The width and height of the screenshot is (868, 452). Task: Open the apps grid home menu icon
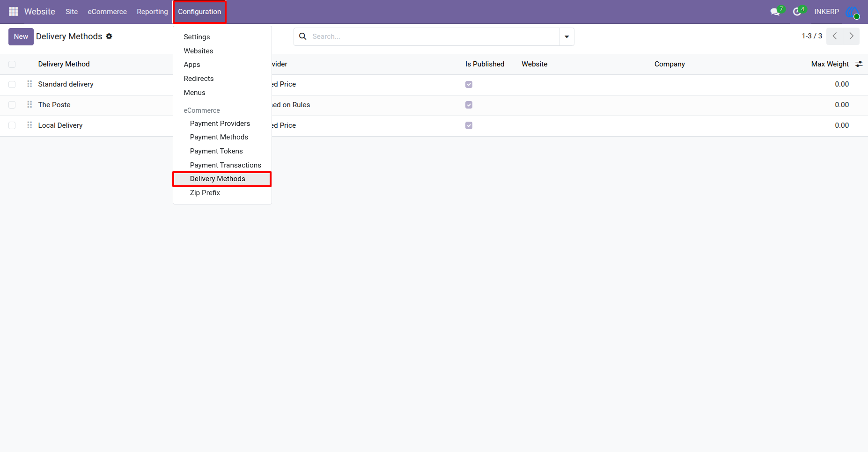pos(14,11)
